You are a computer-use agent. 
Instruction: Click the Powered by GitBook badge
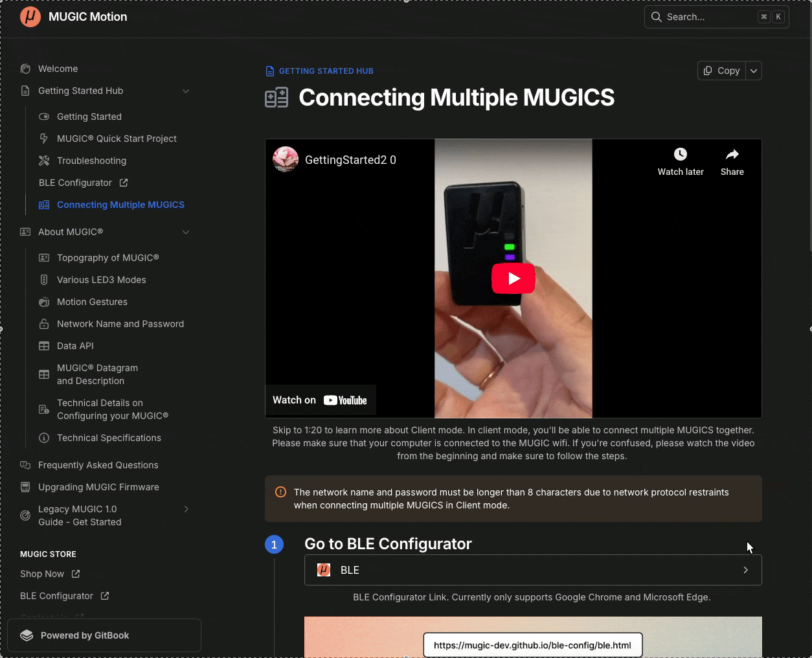click(104, 635)
